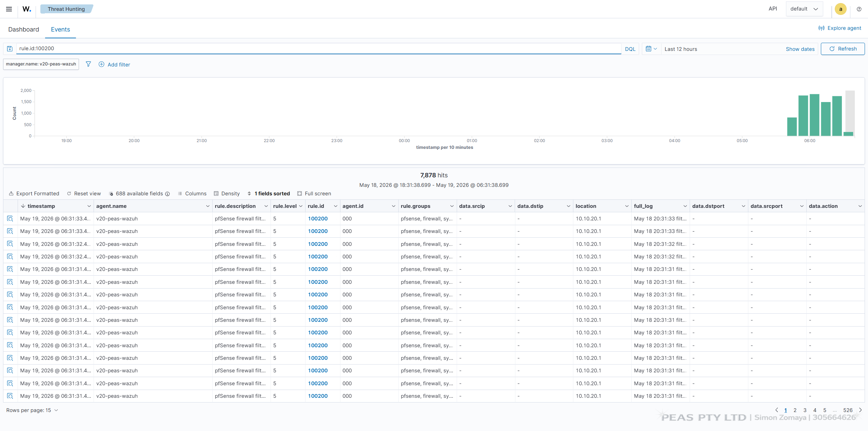Open the data.action column header menu
This screenshot has width=868, height=431.
point(860,206)
